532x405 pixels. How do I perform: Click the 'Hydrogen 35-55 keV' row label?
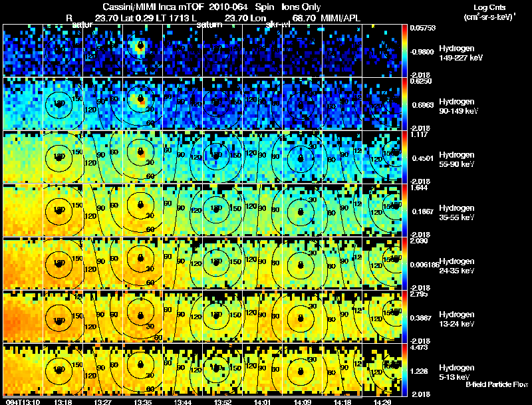coord(457,213)
